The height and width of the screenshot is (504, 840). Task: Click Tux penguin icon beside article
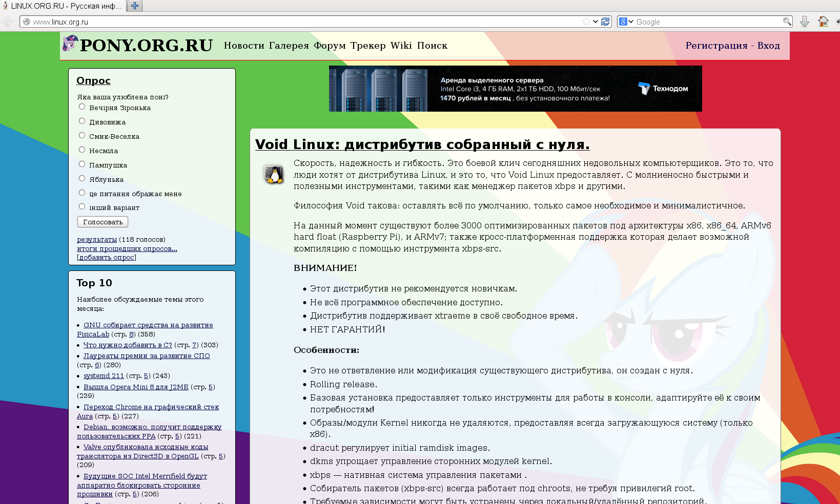coord(274,175)
